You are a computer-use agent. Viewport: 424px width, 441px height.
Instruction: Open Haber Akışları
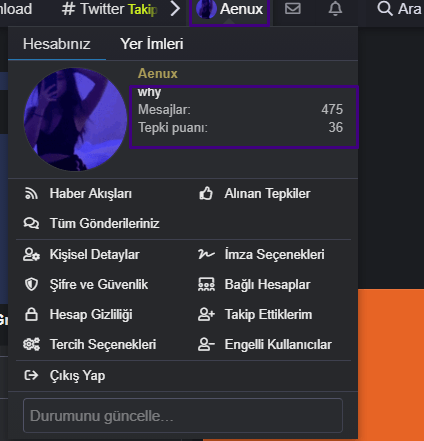pos(91,194)
